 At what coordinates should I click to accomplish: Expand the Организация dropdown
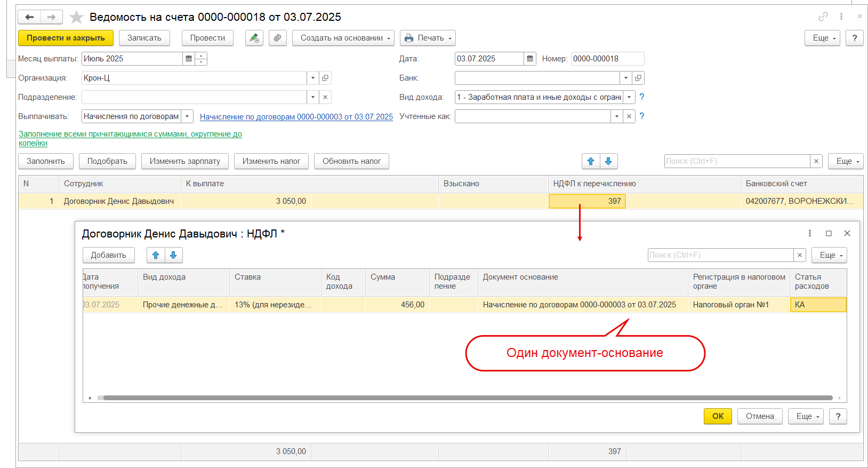(313, 78)
